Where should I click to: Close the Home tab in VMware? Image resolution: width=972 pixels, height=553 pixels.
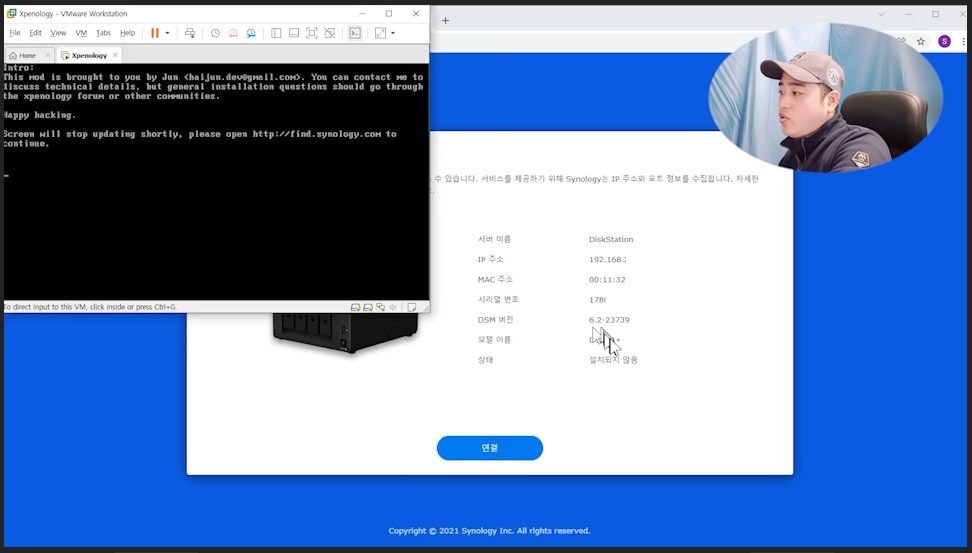coord(48,55)
